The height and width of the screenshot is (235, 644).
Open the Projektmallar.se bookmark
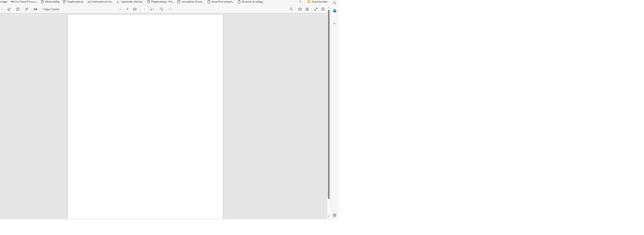(73, 2)
